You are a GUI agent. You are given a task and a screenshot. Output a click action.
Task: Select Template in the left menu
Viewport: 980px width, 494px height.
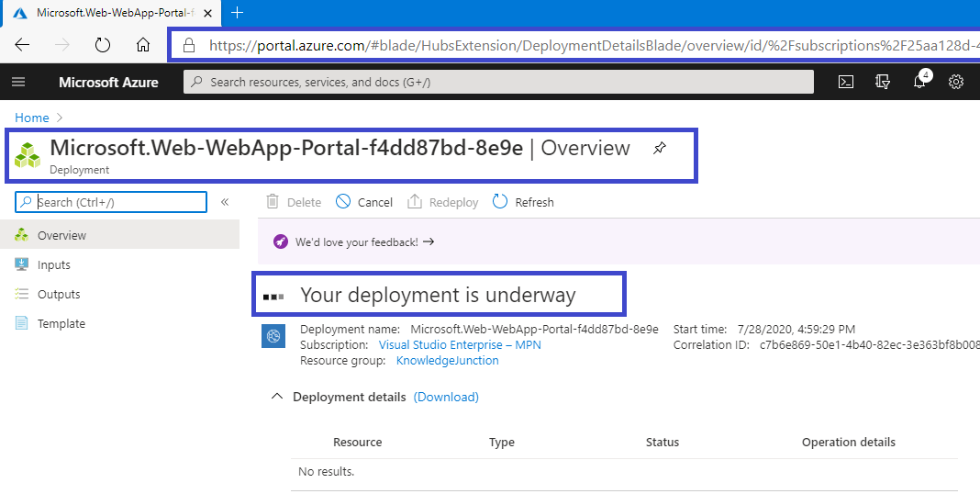click(119, 323)
